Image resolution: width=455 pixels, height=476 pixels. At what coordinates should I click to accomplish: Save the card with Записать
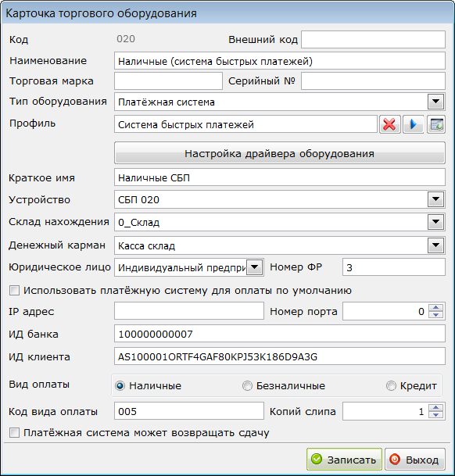(x=345, y=460)
